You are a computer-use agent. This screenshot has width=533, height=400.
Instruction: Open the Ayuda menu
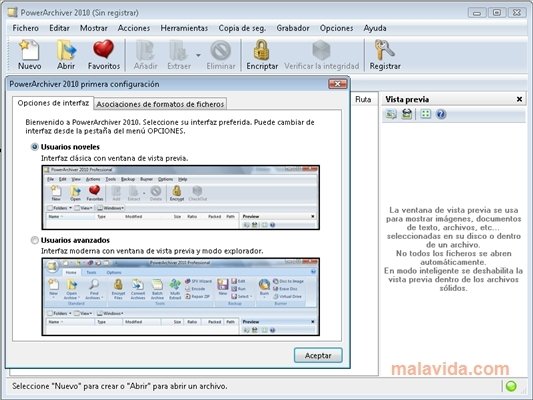tap(375, 28)
